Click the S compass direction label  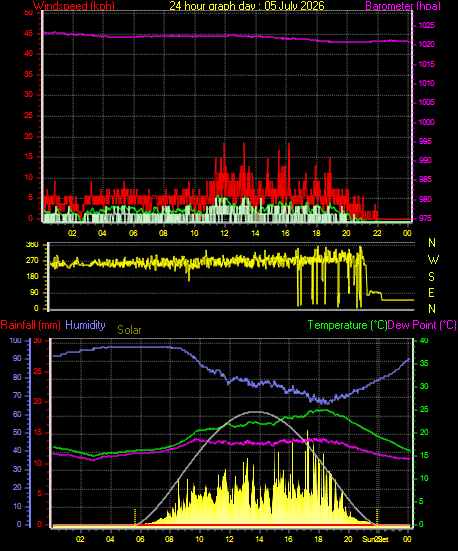[x=432, y=277]
